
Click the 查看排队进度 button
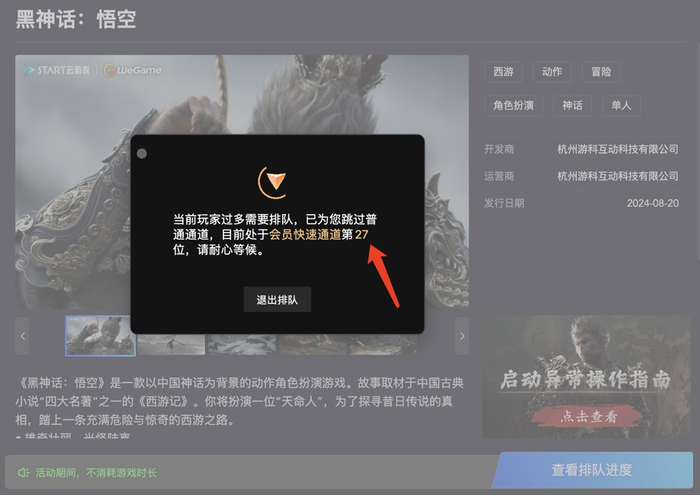[x=592, y=470]
